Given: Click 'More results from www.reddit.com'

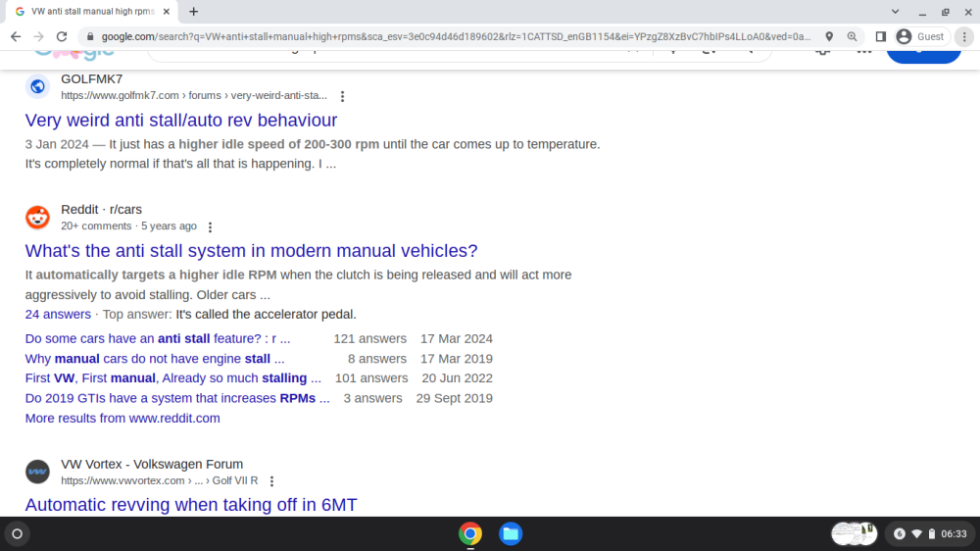Looking at the screenshot, I should (122, 419).
